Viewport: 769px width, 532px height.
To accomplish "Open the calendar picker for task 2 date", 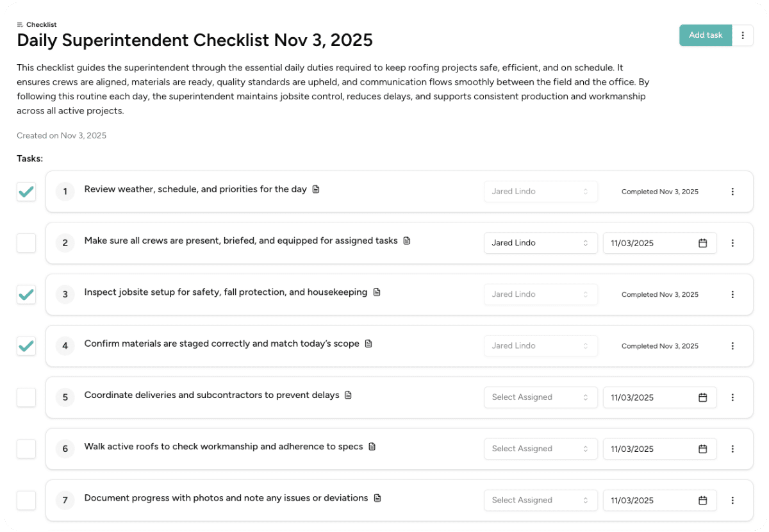I will coord(703,243).
